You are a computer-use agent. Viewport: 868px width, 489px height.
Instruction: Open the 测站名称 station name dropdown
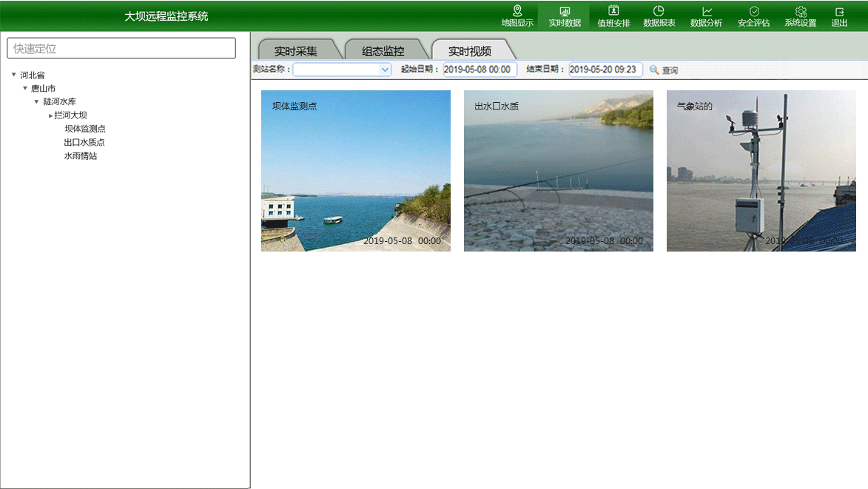click(385, 70)
